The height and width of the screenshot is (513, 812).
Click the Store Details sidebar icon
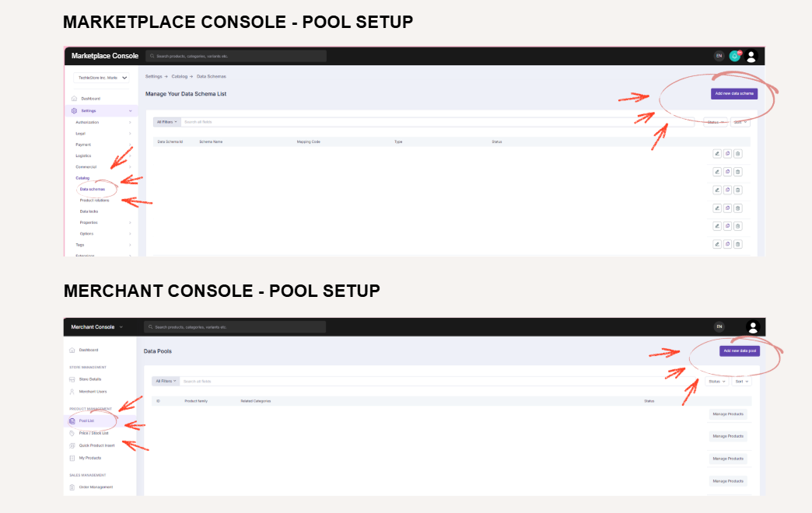pyautogui.click(x=72, y=379)
